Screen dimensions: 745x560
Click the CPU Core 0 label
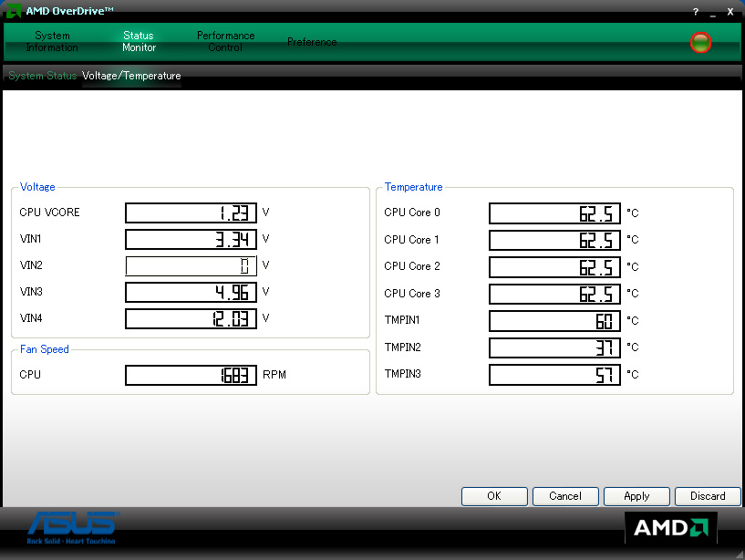412,213
